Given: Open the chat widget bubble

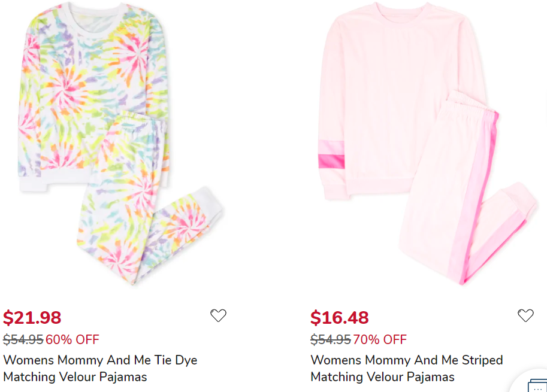Looking at the screenshot, I should pyautogui.click(x=536, y=383).
